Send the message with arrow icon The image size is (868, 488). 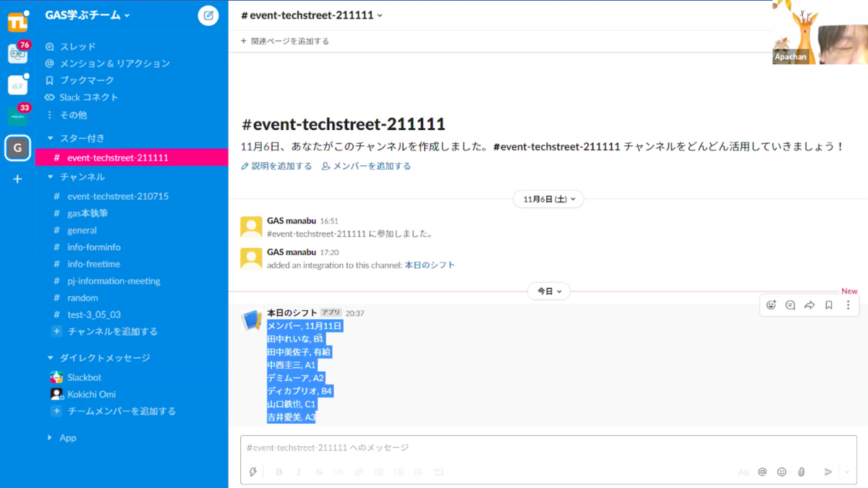[828, 472]
